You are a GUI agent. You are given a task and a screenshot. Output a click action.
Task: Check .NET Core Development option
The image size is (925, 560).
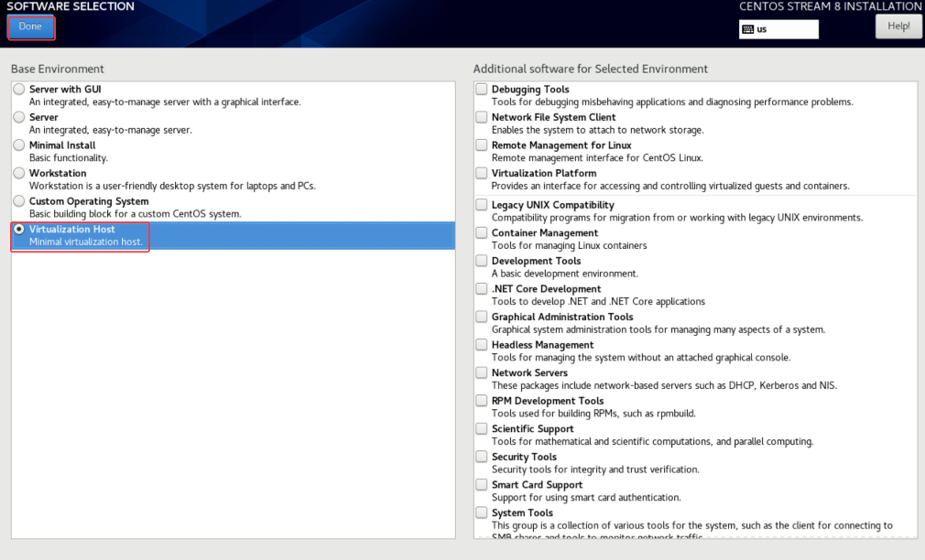click(482, 289)
